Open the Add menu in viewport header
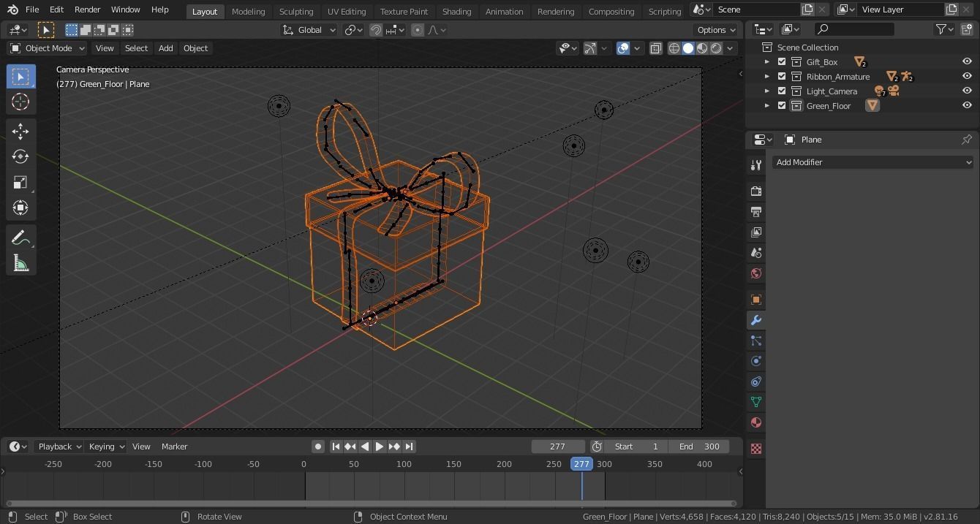 click(165, 48)
